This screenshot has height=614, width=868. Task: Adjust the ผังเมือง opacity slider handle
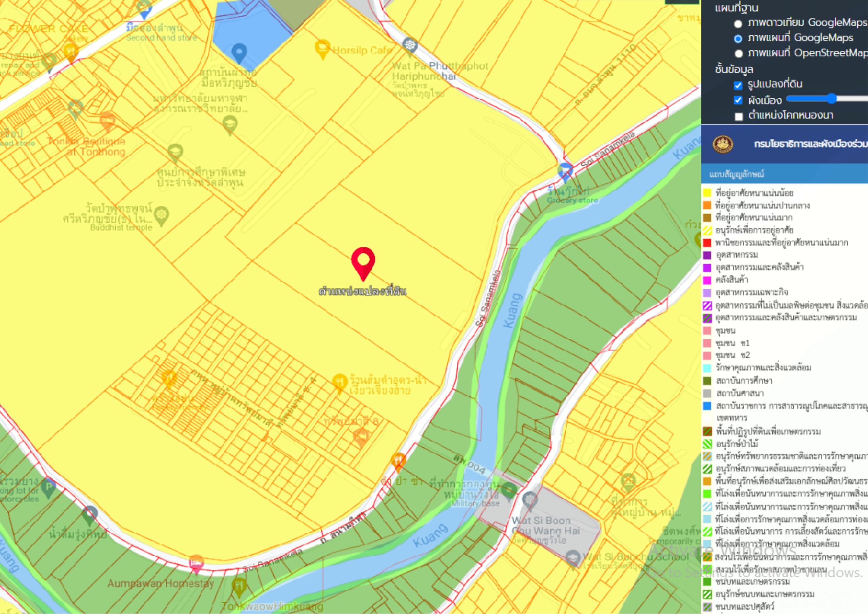831,99
